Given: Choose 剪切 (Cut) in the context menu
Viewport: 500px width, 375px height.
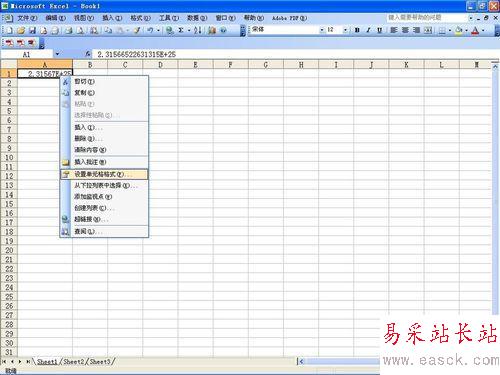Looking at the screenshot, I should 104,81.
